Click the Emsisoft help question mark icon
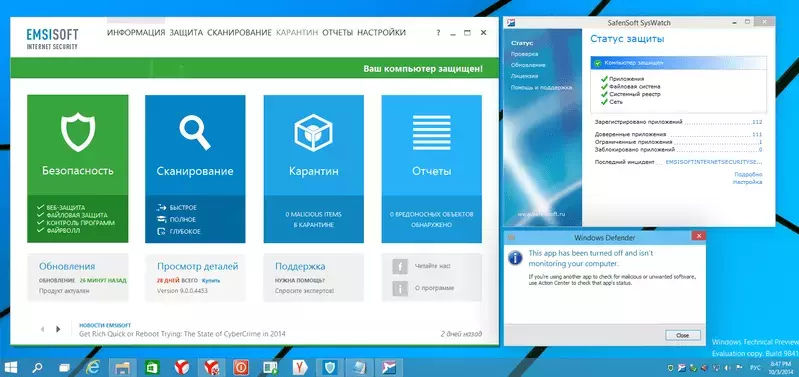This screenshot has width=799, height=377. pyautogui.click(x=438, y=33)
